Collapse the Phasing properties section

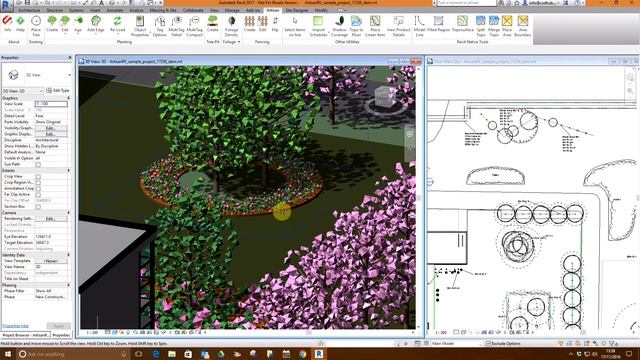(68, 285)
